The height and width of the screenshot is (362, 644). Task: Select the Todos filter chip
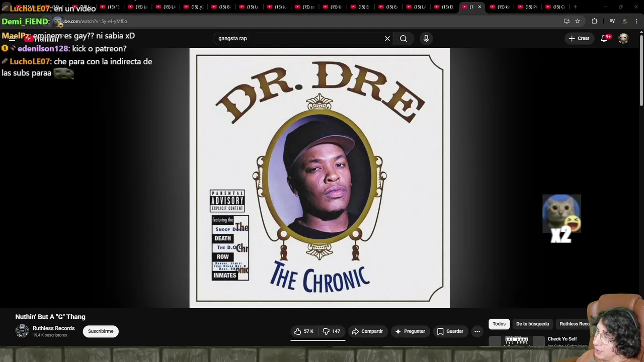click(x=499, y=324)
